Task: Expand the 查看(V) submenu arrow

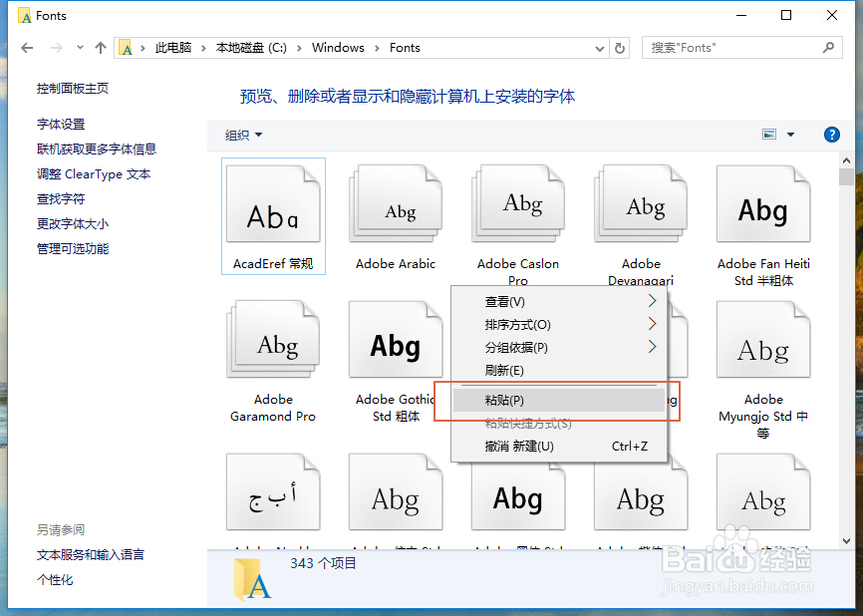Action: pyautogui.click(x=652, y=301)
